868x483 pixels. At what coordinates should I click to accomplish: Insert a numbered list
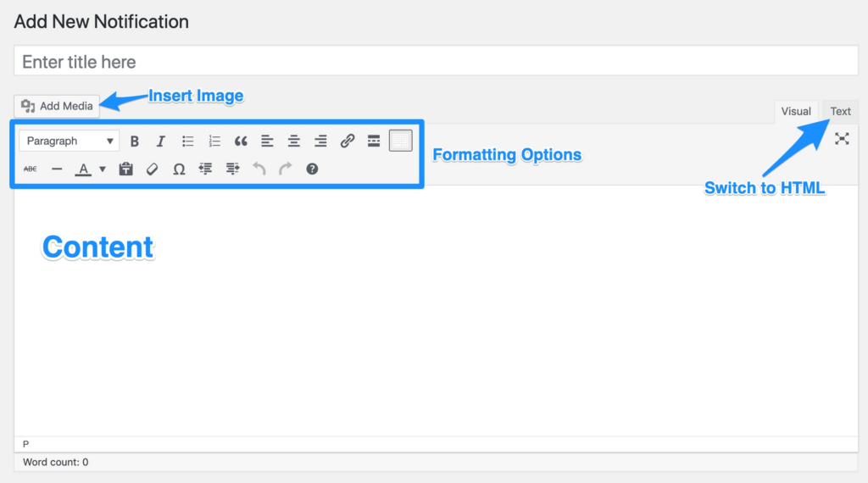coord(214,142)
